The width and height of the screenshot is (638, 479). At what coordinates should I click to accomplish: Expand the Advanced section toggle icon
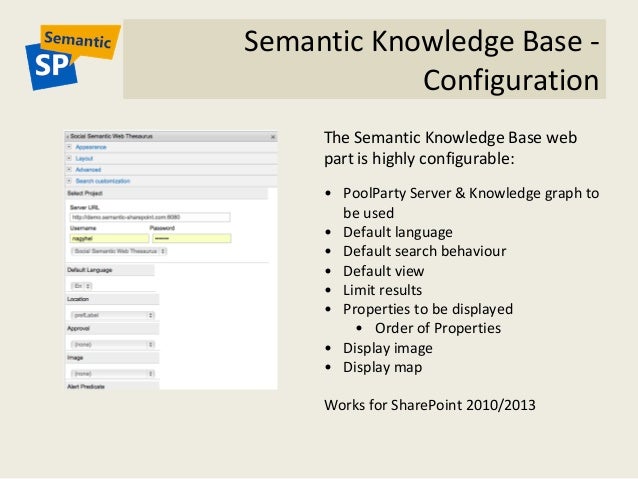click(x=69, y=169)
